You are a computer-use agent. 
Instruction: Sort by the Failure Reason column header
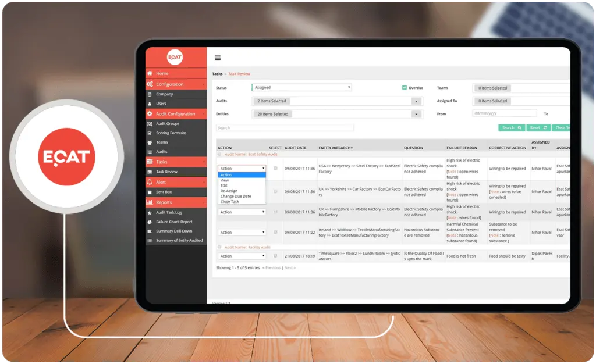[x=462, y=148]
